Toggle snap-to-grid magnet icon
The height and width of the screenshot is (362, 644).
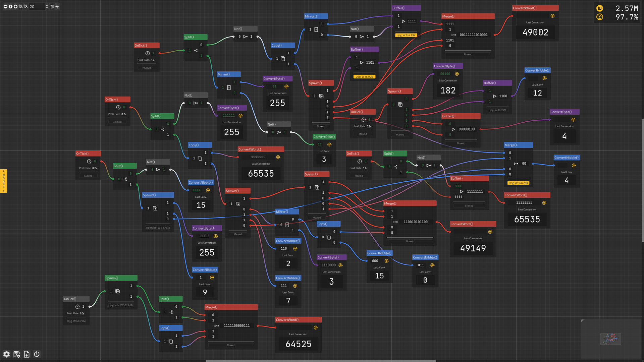[26, 6]
